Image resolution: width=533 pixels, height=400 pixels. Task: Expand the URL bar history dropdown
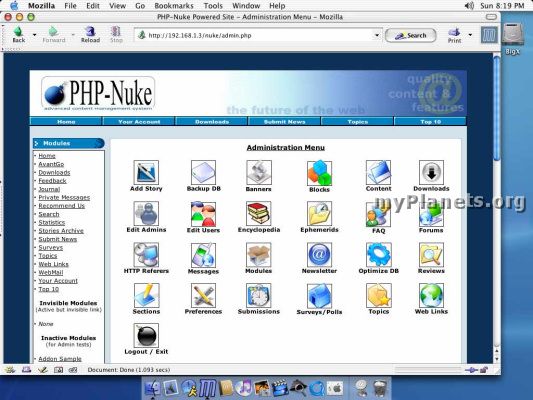click(377, 35)
